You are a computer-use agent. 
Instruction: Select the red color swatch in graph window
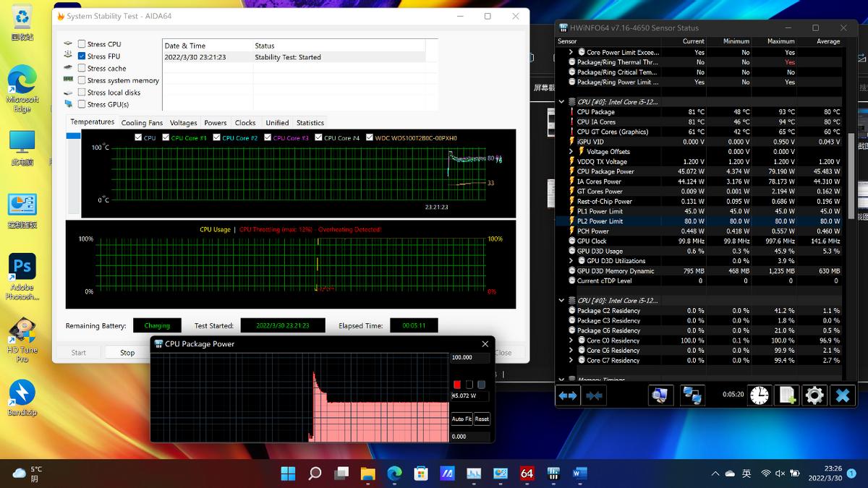456,384
